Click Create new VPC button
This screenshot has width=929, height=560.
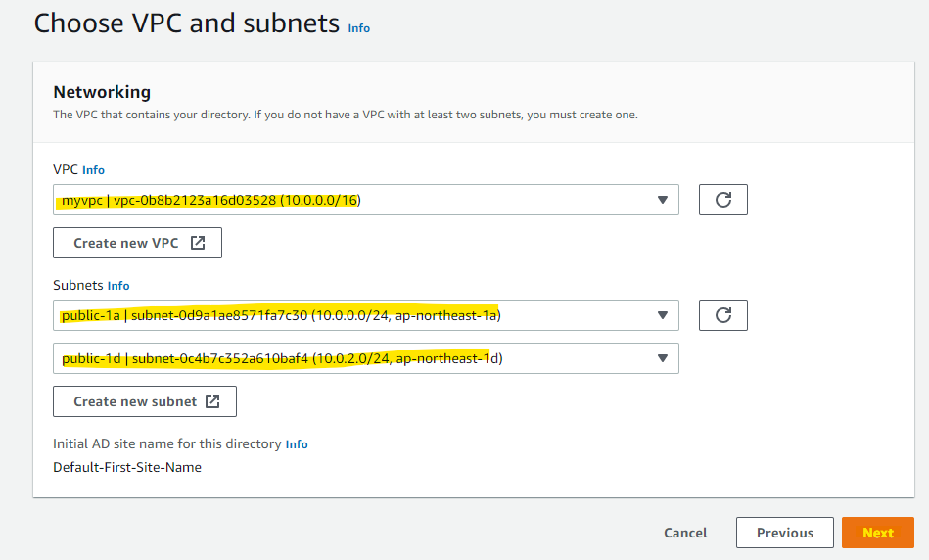tap(137, 243)
